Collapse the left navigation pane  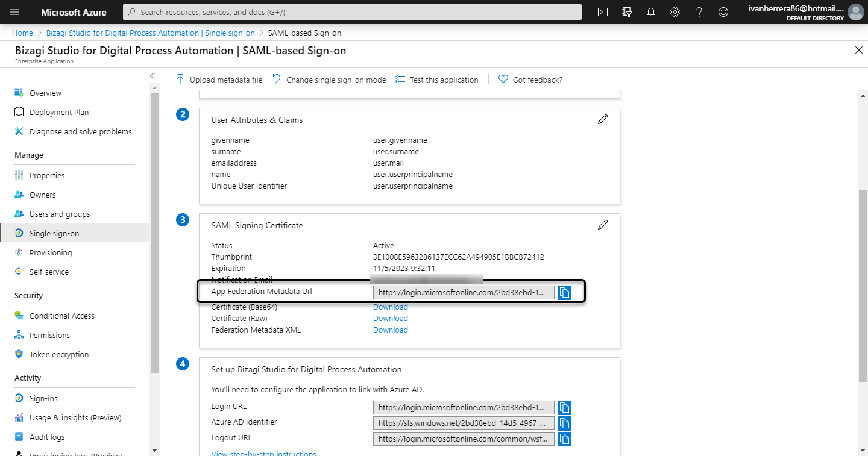coord(153,76)
